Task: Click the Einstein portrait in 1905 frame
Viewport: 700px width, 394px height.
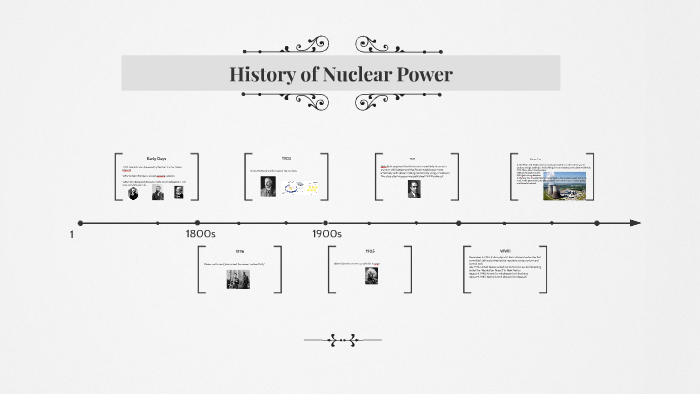Action: tap(371, 276)
